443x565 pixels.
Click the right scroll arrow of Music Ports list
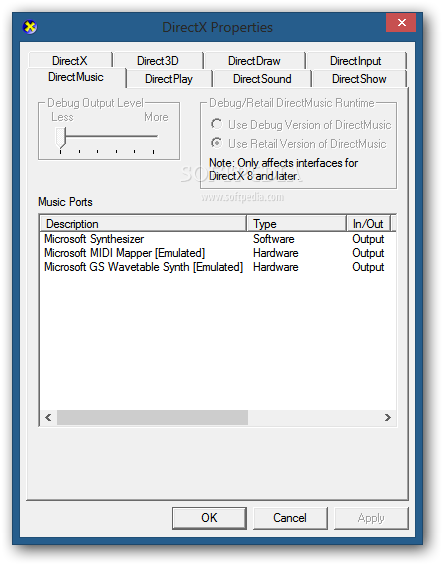pos(387,417)
